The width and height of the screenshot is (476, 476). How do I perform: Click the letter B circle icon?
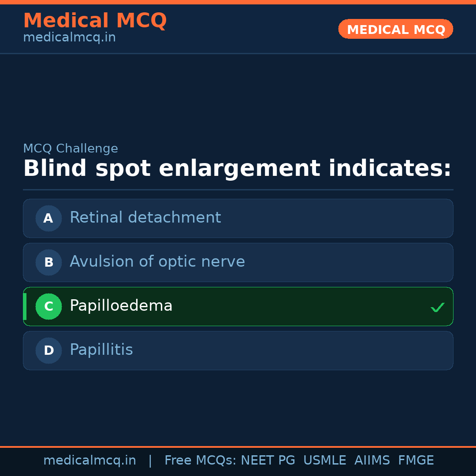click(x=48, y=262)
